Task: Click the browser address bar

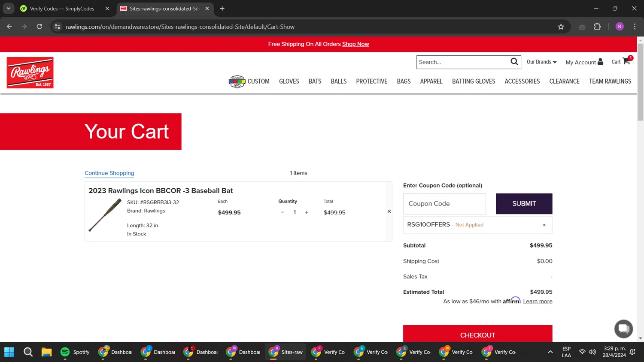Action: click(309, 27)
